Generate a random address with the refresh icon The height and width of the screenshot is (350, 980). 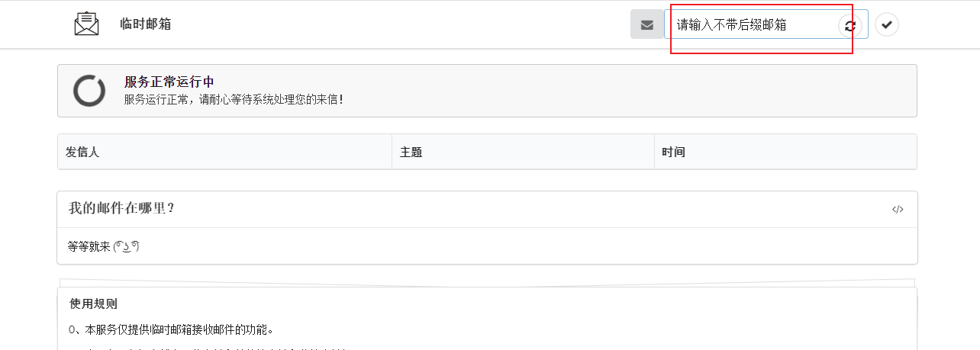click(x=850, y=25)
